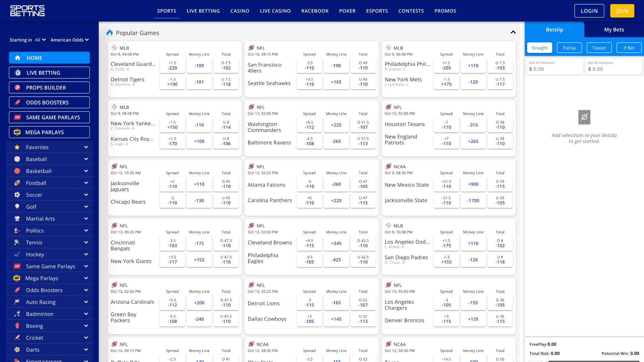
Task: Click the Badminton icon in sidebar
Action: point(17,314)
